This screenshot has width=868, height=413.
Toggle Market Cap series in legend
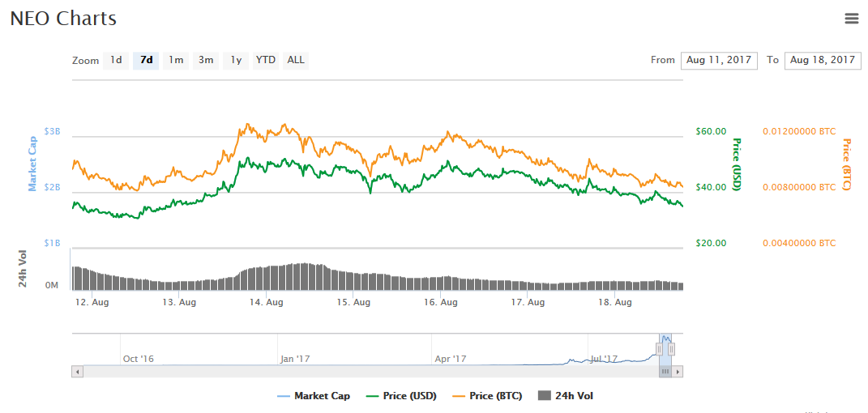coord(313,396)
